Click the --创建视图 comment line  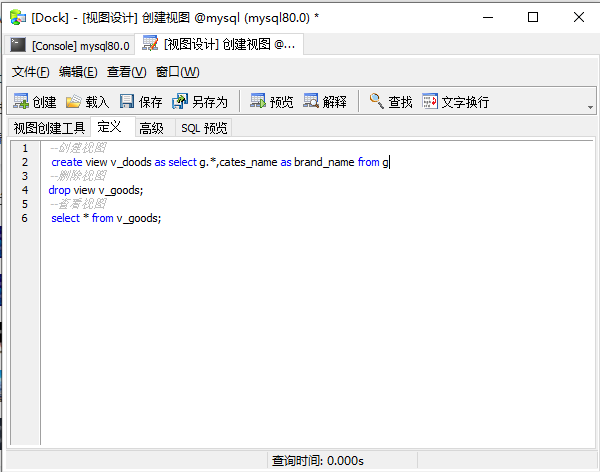[x=78, y=148]
